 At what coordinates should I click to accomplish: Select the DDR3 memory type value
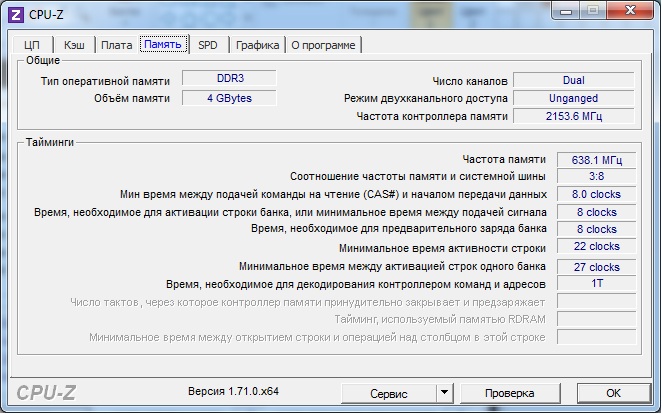point(230,78)
